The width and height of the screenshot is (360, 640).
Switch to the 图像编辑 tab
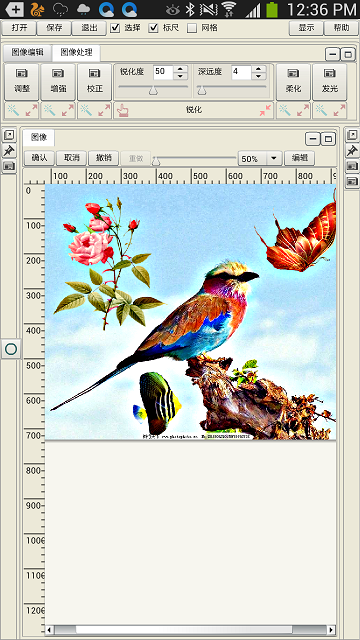point(27,52)
